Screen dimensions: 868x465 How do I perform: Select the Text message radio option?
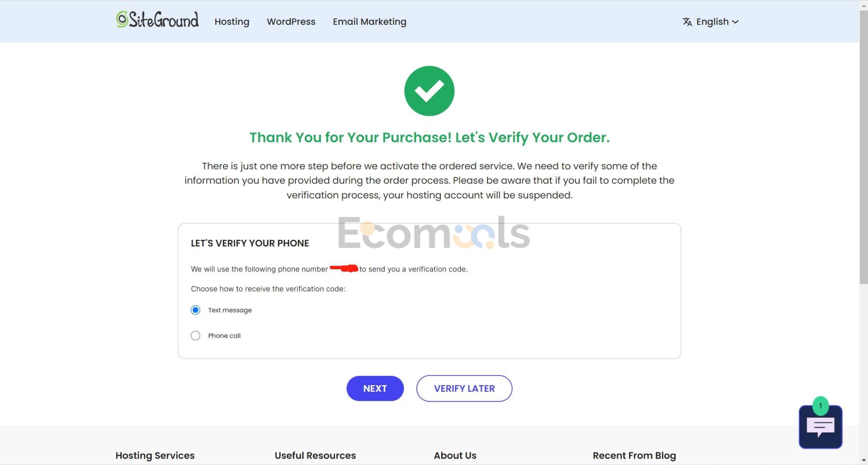tap(195, 310)
